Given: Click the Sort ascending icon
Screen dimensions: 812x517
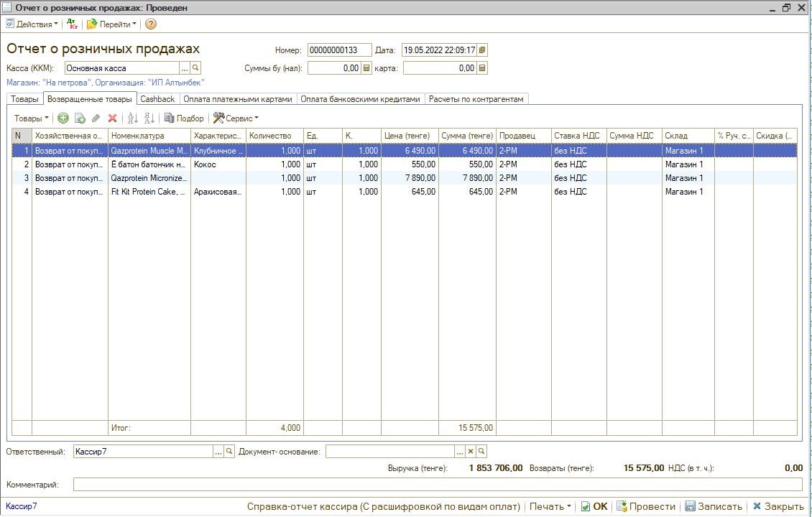Looking at the screenshot, I should [132, 118].
